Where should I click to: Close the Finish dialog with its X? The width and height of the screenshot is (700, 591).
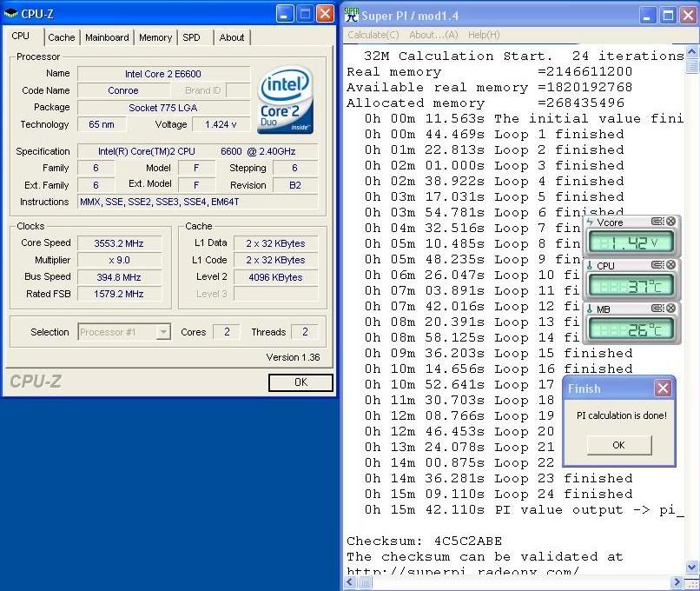pyautogui.click(x=663, y=388)
